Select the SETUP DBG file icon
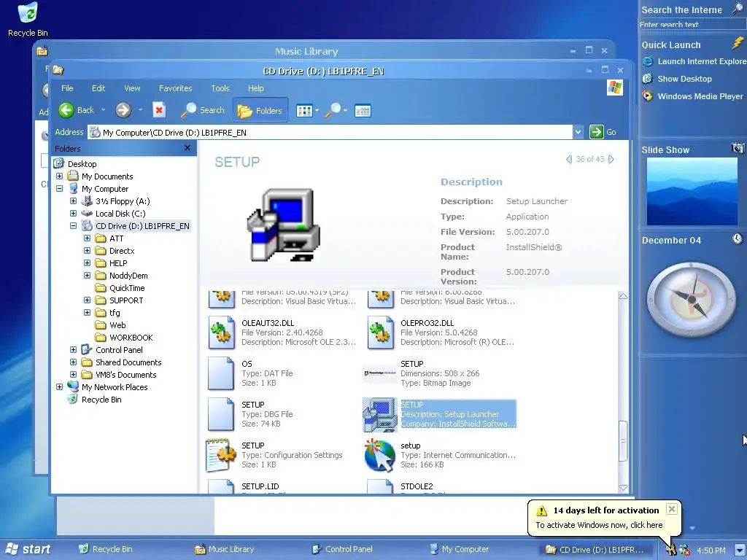This screenshot has width=747, height=560. click(x=221, y=414)
